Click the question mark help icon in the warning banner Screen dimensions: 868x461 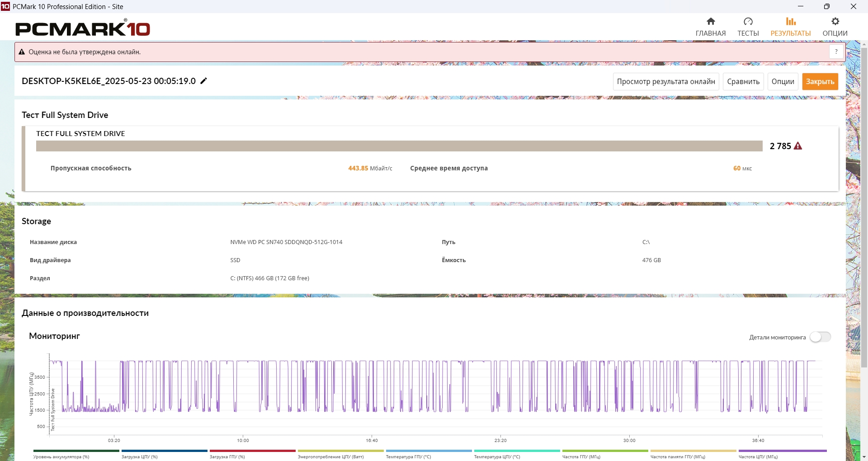coord(836,52)
